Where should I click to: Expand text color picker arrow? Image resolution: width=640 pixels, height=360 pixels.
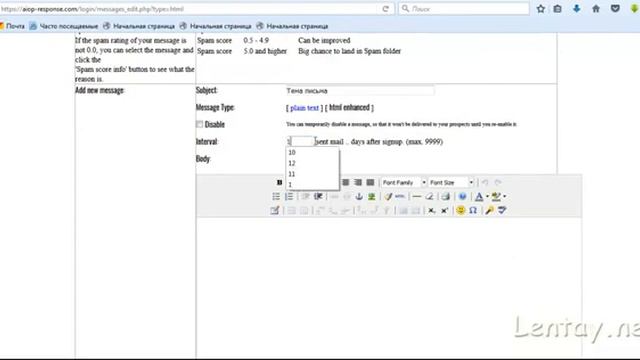click(x=487, y=196)
